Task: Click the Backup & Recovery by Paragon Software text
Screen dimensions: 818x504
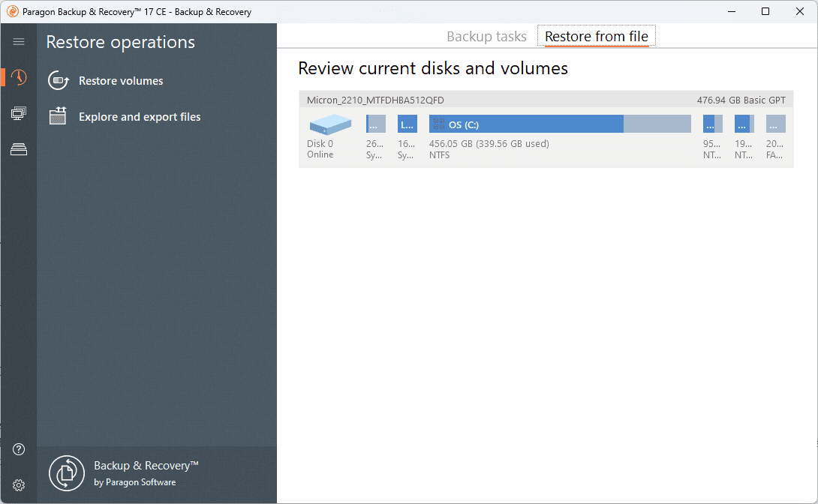Action: [146, 473]
